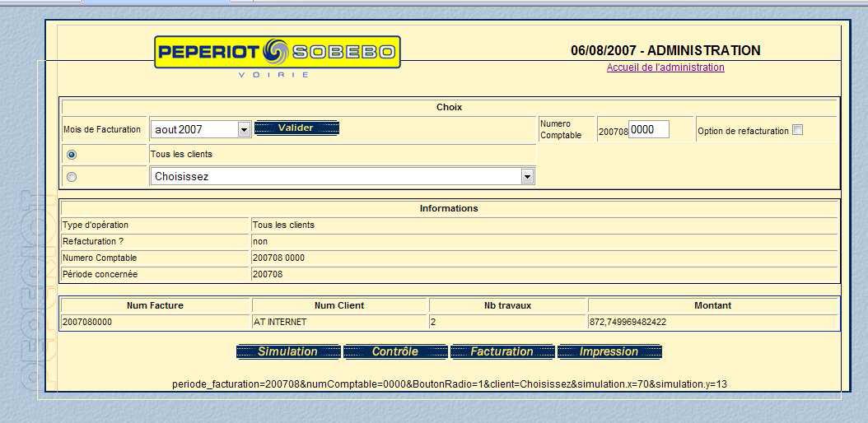This screenshot has height=423, width=868.
Task: Click the aout 2007 month combo box
Action: pos(201,129)
